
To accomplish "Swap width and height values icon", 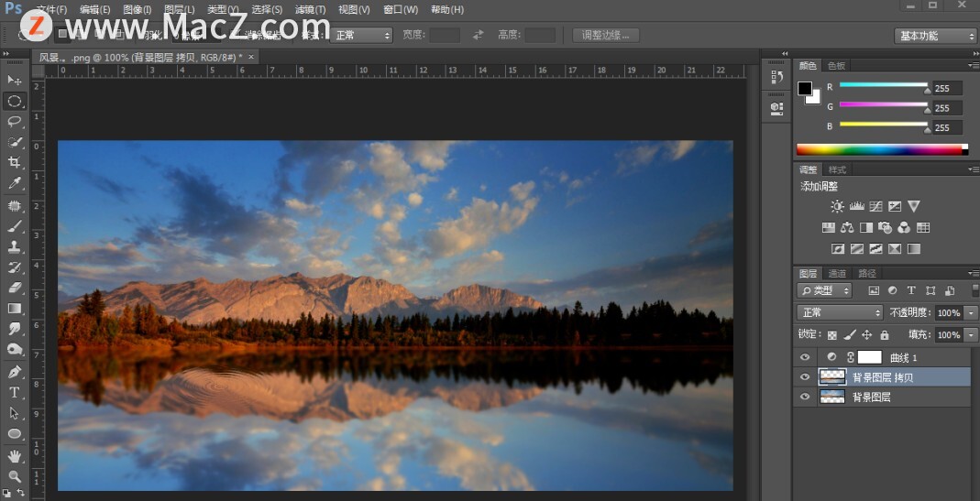I will (x=479, y=35).
